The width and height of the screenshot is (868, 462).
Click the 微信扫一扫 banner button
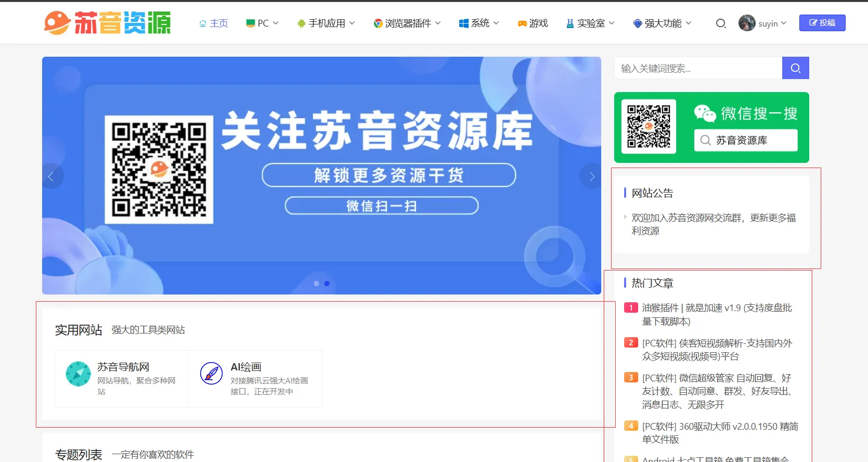382,206
